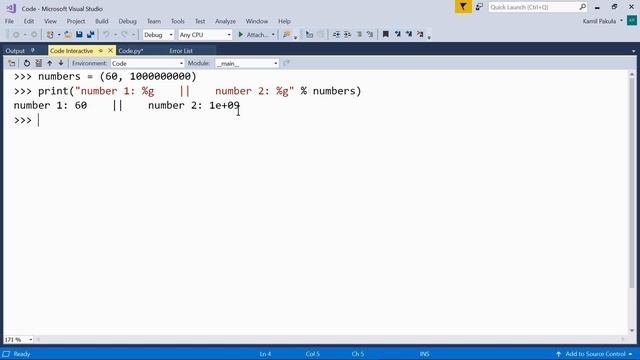This screenshot has height=360, width=640.
Task: Toggle the Bookmark icon
Action: (x=386, y=35)
